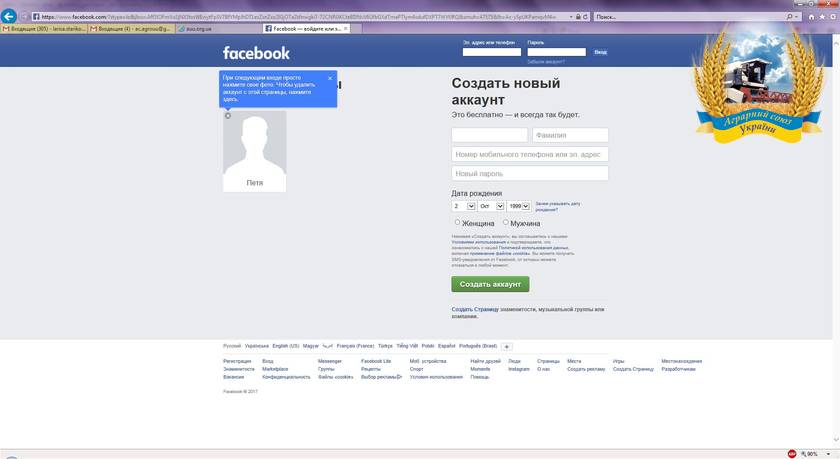Image resolution: width=840 pixels, height=459 pixels.
Task: Click the Фамилия input field
Action: click(571, 135)
